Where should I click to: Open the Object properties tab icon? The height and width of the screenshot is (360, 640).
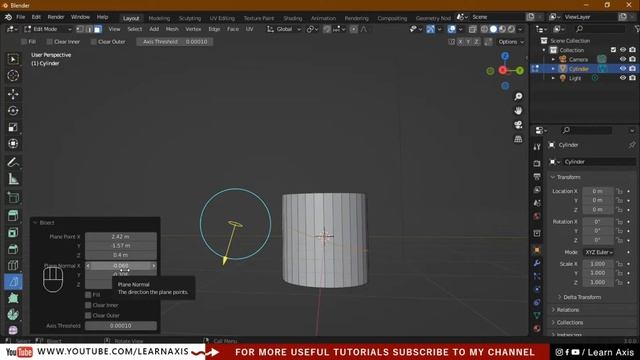pos(537,249)
